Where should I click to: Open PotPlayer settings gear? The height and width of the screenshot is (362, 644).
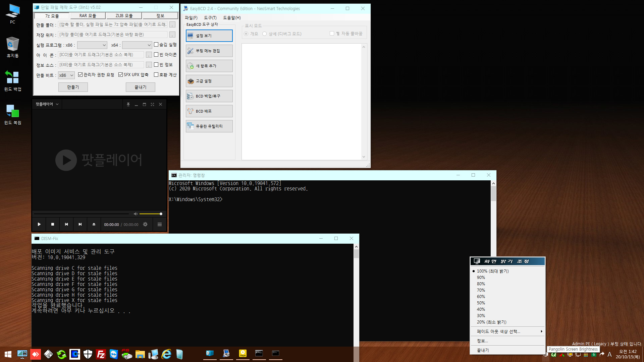[x=145, y=224]
